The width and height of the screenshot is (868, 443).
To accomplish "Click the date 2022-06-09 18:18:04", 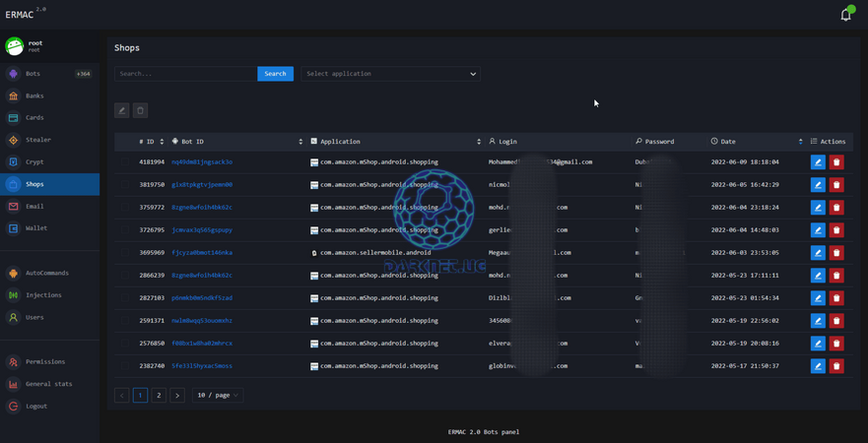I will 745,162.
